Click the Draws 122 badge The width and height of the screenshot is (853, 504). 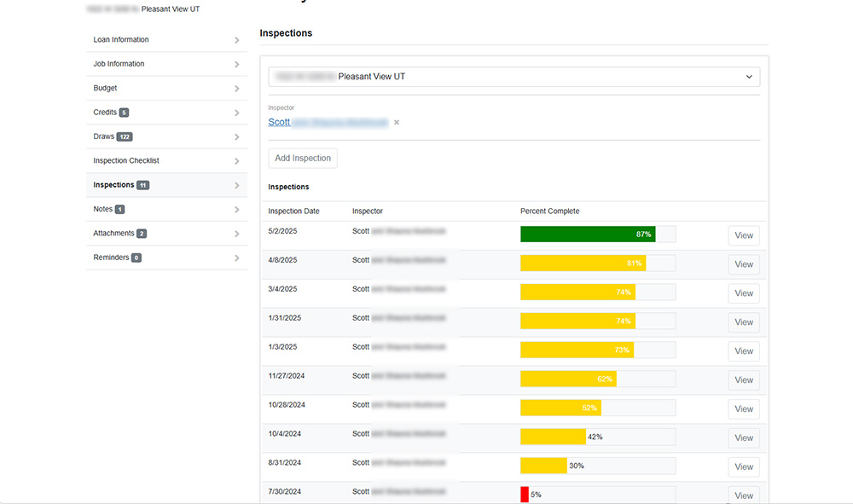click(125, 137)
